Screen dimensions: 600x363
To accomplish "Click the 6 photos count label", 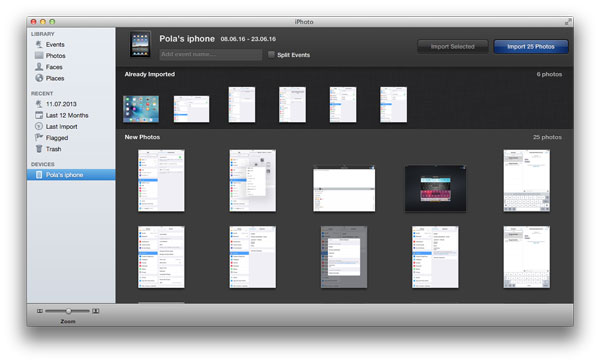I will pyautogui.click(x=549, y=74).
